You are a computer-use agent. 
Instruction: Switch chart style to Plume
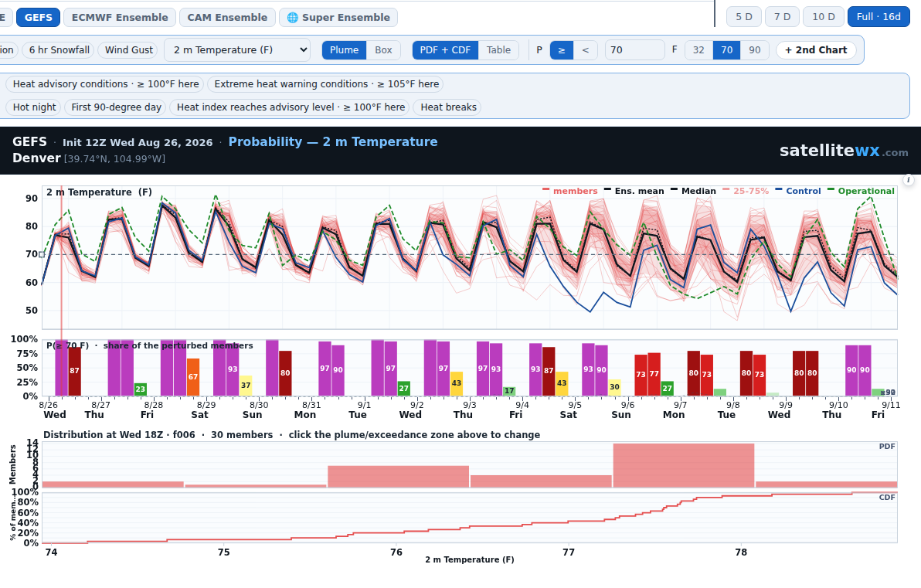point(344,50)
